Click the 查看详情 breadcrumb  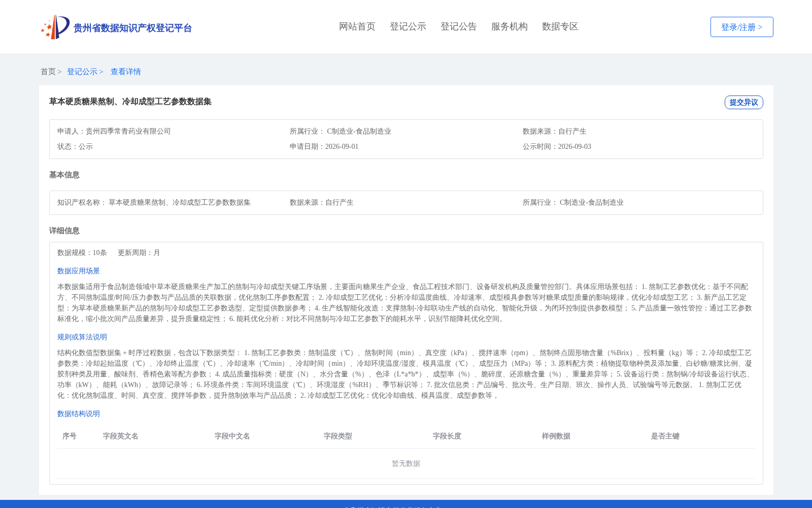[126, 72]
